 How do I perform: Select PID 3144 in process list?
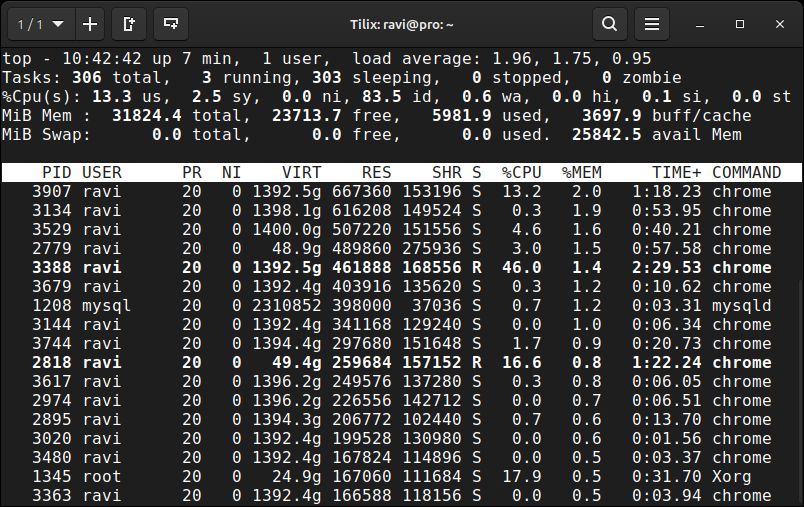pos(51,324)
